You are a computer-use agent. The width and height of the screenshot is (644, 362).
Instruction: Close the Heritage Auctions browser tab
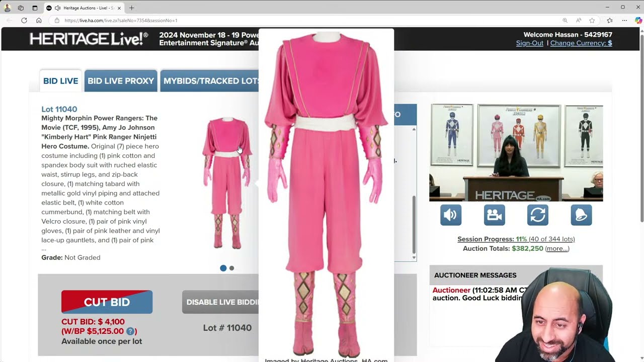click(x=119, y=8)
